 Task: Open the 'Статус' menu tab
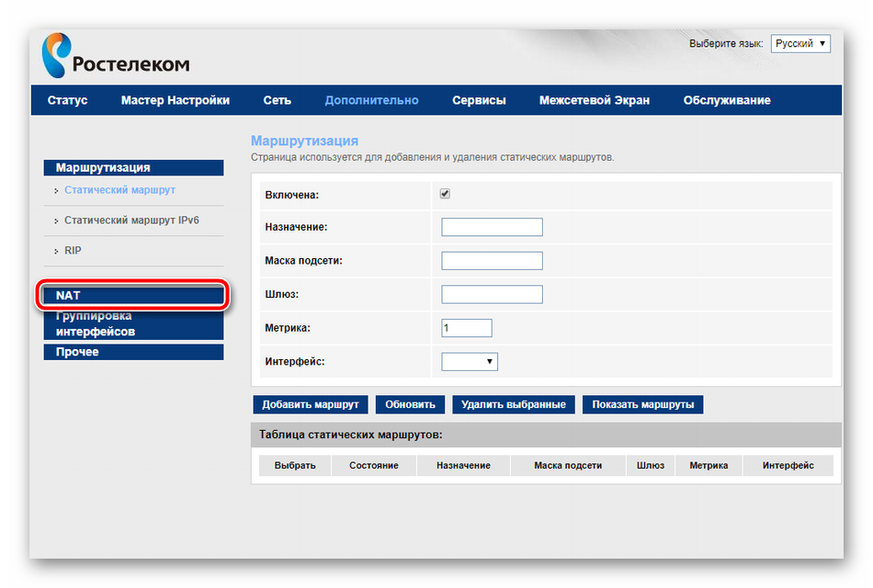(67, 100)
